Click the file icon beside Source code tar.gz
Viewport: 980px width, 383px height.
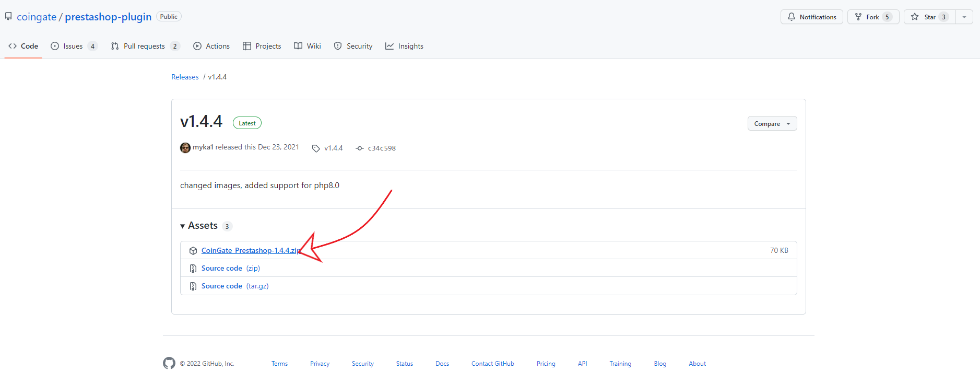(x=193, y=286)
